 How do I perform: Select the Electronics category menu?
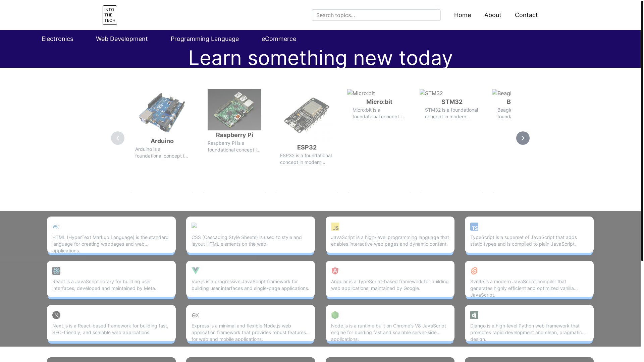pos(57,39)
